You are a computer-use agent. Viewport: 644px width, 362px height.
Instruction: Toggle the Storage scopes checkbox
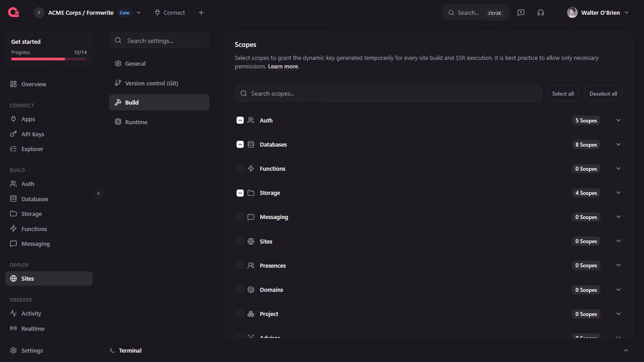(240, 193)
